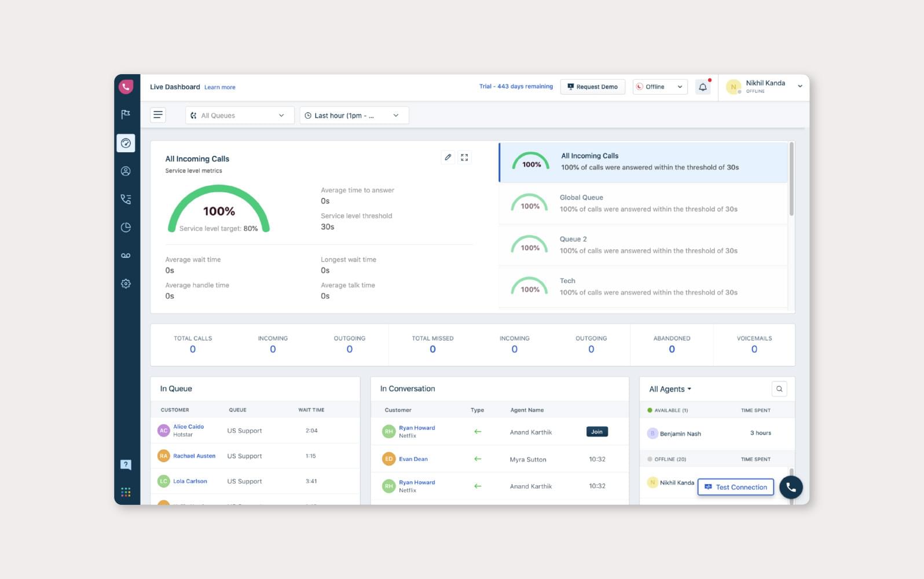Viewport: 924px width, 579px height.
Task: Select Tech service level row
Action: (x=643, y=287)
